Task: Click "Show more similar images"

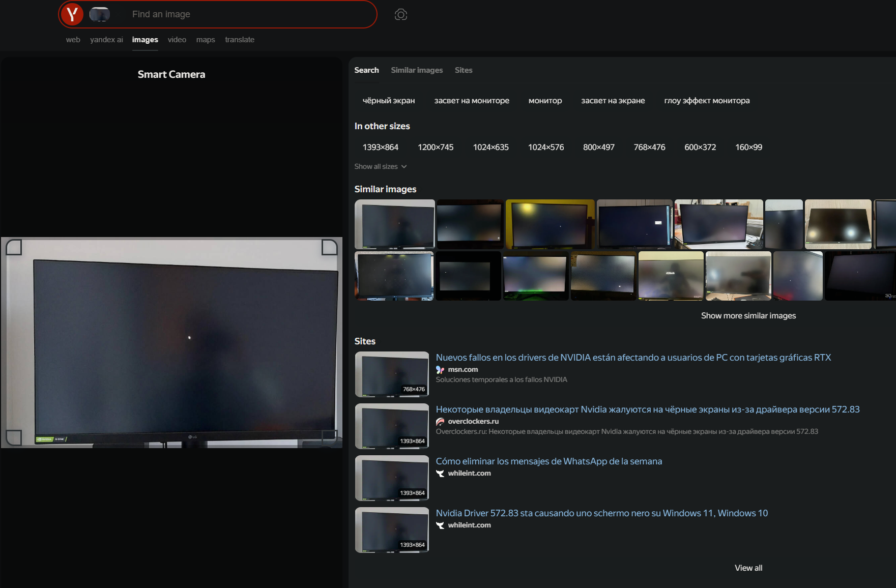Action: click(748, 316)
